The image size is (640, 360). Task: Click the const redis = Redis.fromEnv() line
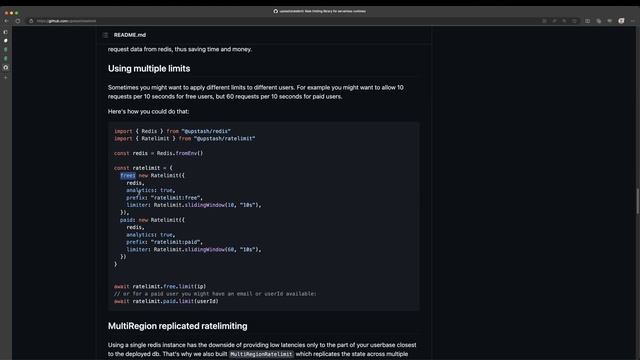click(x=158, y=153)
